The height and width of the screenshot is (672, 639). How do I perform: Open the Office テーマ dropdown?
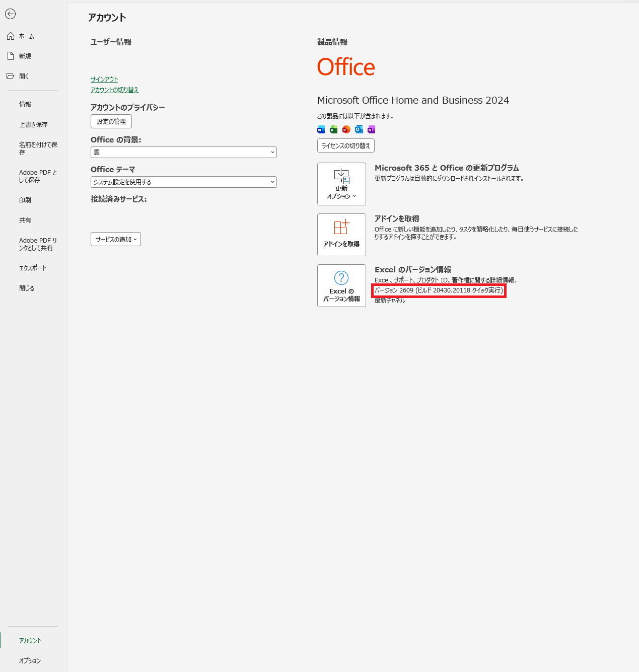(184, 182)
